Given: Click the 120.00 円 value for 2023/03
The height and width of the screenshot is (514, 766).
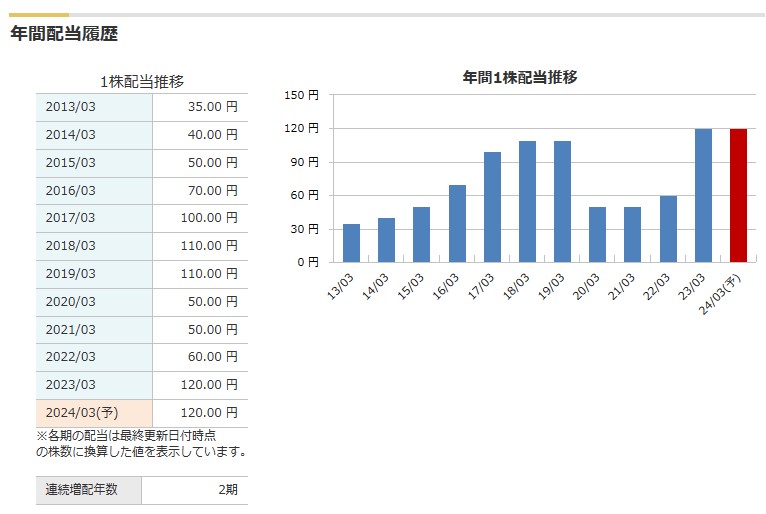Looking at the screenshot, I should (210, 385).
